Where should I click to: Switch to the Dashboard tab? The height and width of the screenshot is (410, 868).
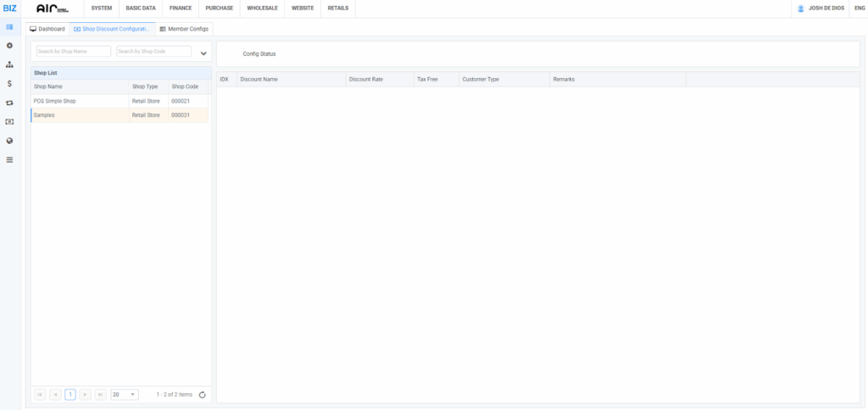tap(47, 29)
